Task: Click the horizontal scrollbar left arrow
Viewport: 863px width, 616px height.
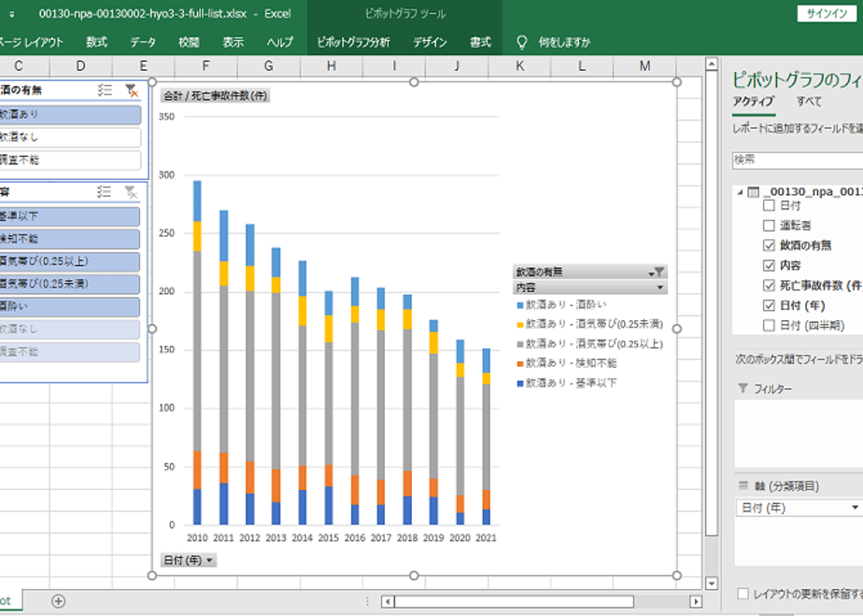Action: pos(388,601)
